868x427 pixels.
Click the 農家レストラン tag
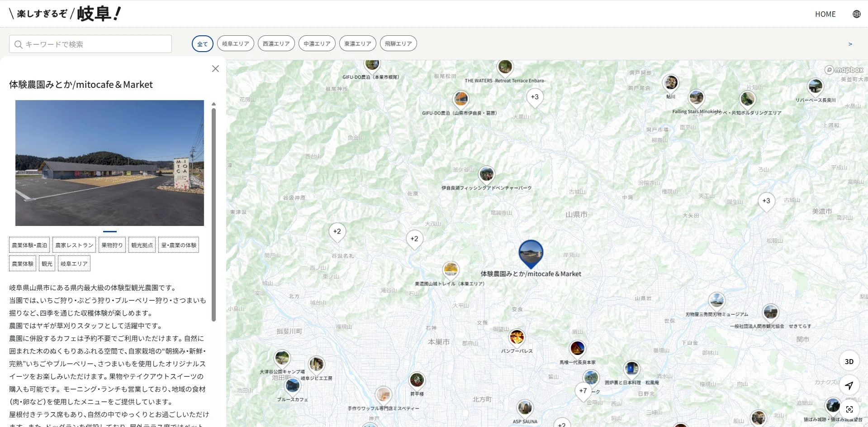(74, 245)
